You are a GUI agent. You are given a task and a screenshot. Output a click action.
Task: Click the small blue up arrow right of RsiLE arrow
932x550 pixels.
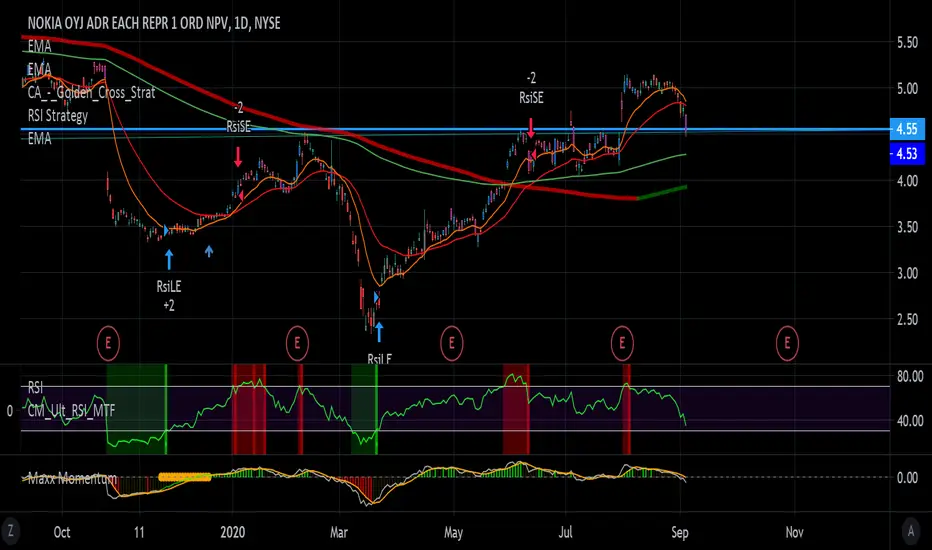coord(209,252)
